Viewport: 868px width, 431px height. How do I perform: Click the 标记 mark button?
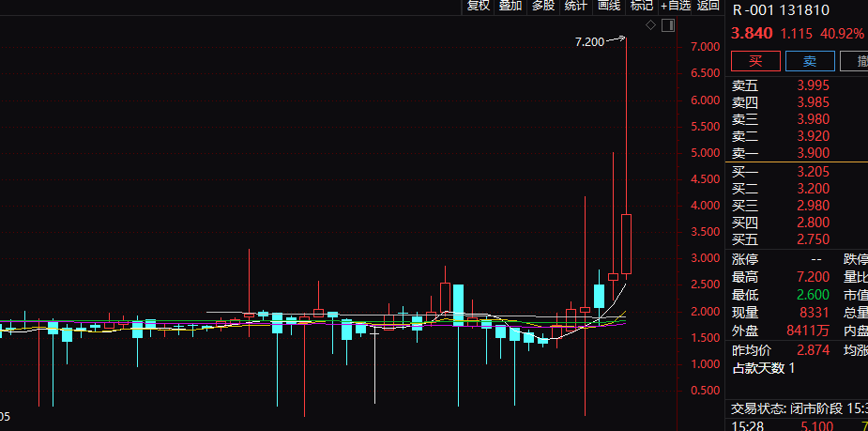click(x=642, y=6)
